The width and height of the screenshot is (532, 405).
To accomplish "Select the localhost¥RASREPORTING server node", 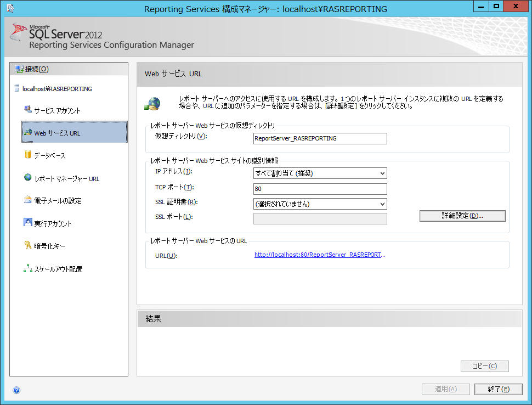I will coord(56,88).
